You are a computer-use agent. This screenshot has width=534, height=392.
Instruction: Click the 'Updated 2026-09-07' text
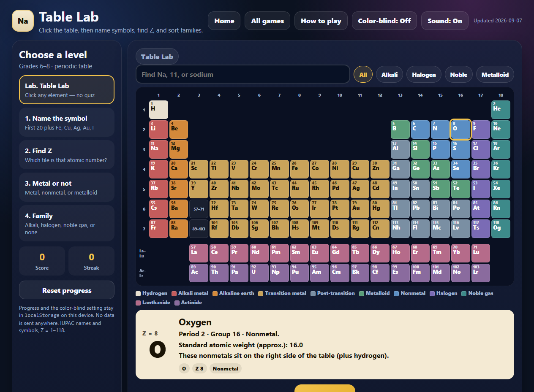[498, 20]
